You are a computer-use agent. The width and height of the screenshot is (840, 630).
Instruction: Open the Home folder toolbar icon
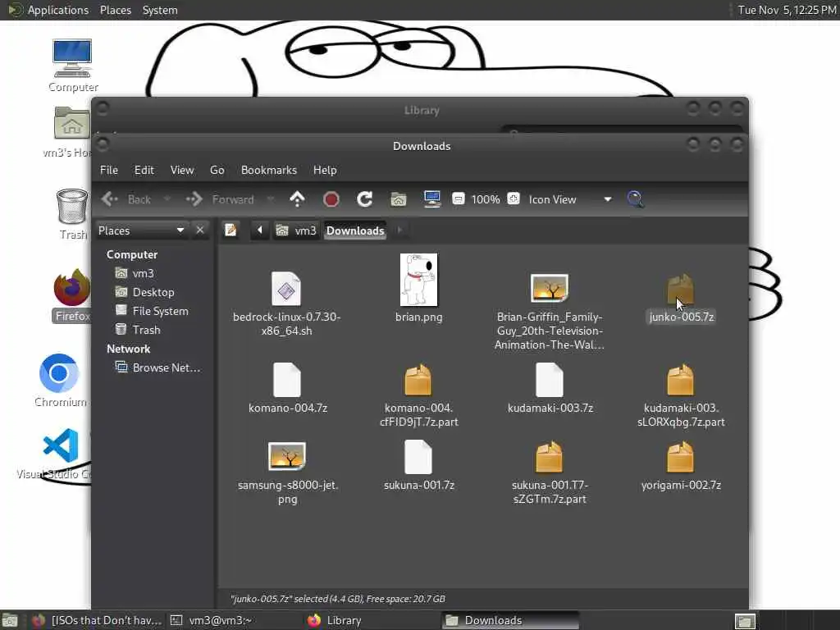(x=398, y=199)
